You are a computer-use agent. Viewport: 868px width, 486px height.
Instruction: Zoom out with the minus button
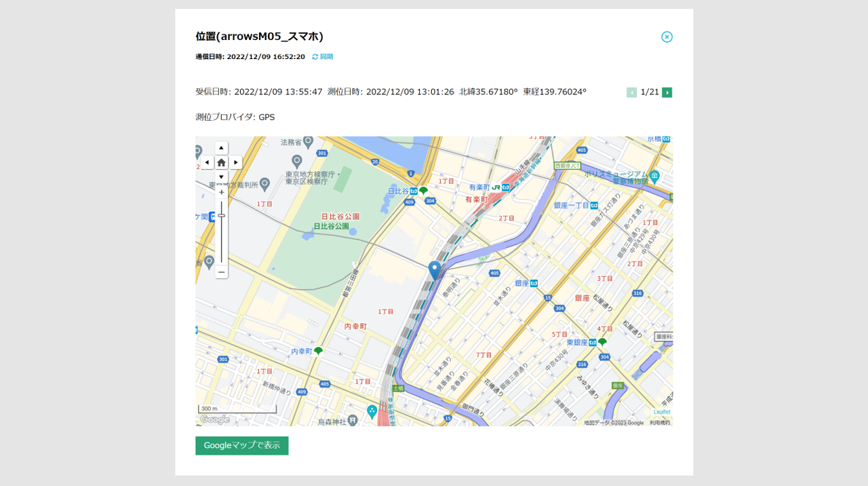(222, 272)
